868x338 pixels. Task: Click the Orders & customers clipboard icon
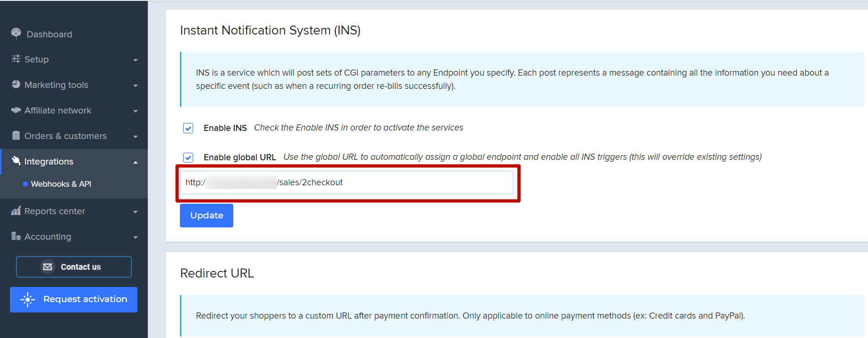click(16, 136)
